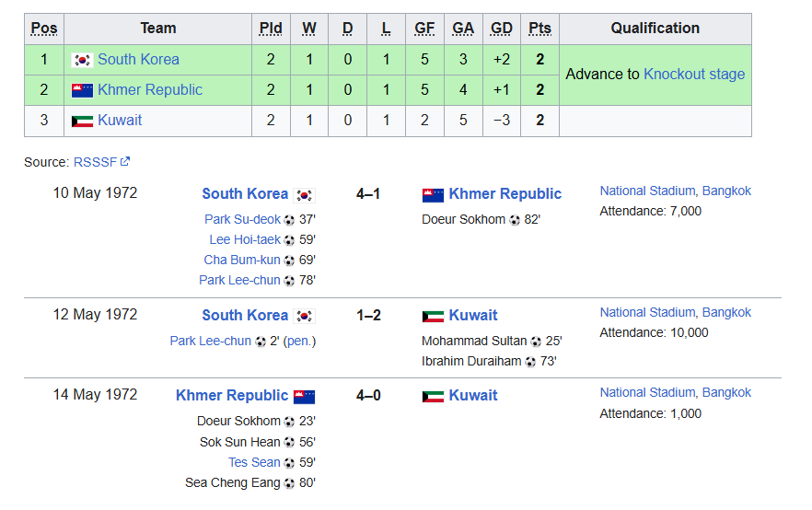Viewport: 812px width, 510px height.
Task: Click the Pld column header
Action: click(x=271, y=29)
